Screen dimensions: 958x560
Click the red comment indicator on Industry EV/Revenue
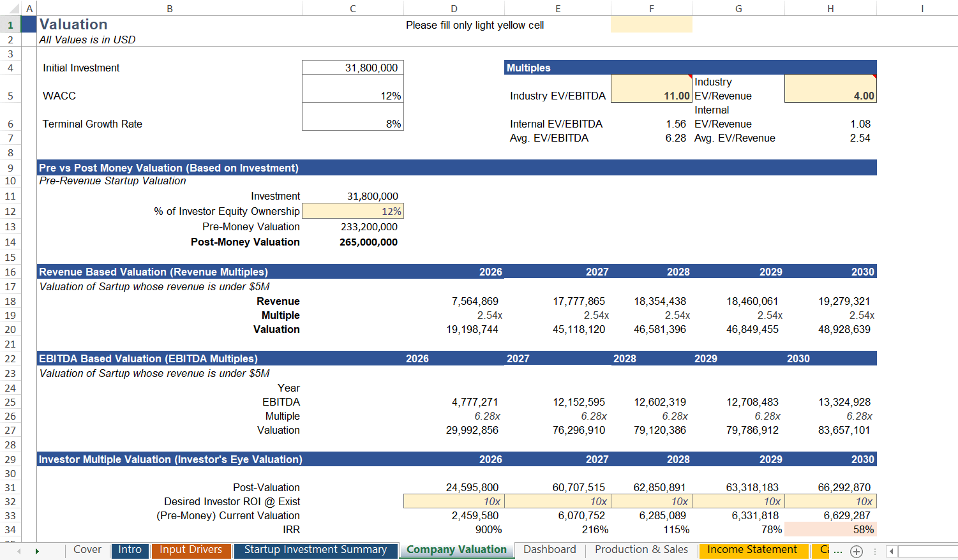[875, 77]
